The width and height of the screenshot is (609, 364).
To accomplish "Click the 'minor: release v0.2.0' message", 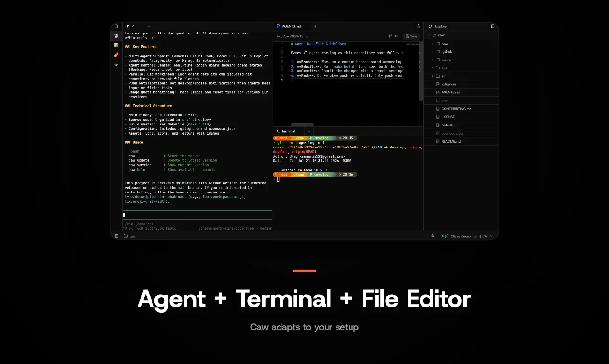I will click(x=304, y=170).
